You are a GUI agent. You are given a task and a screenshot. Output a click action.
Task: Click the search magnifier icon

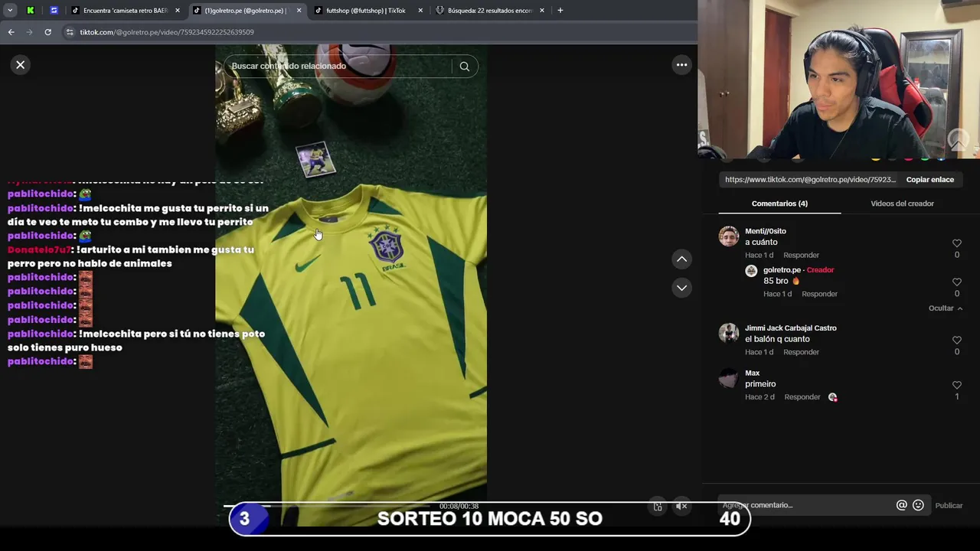coord(464,67)
